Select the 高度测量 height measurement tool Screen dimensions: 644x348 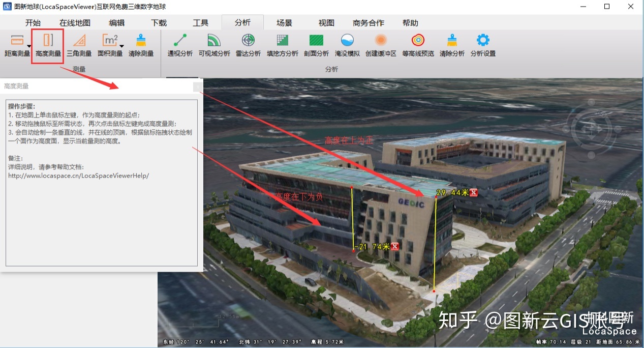[x=48, y=45]
